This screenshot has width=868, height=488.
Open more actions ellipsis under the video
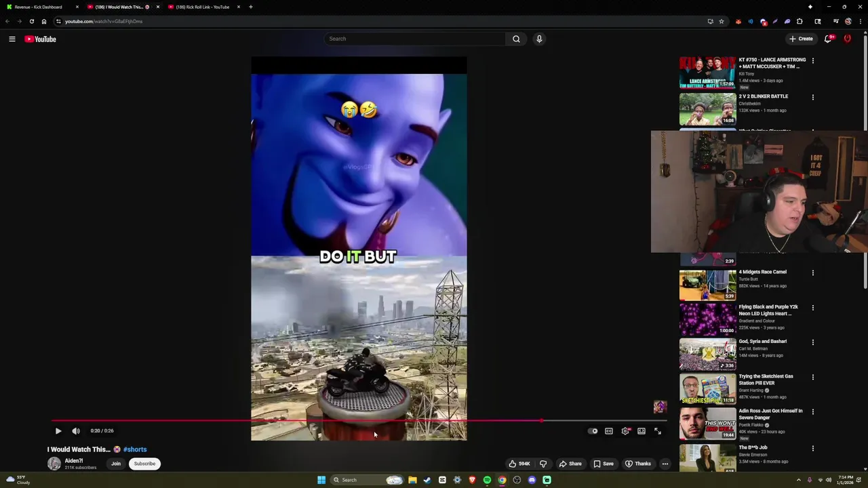[x=665, y=464]
